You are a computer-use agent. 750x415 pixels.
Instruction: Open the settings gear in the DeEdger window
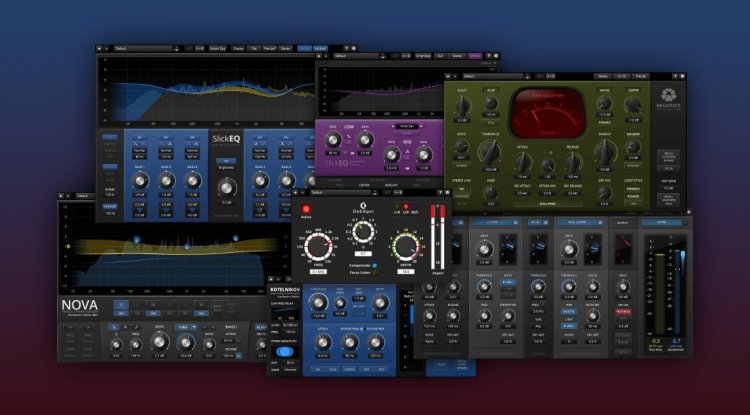[448, 192]
